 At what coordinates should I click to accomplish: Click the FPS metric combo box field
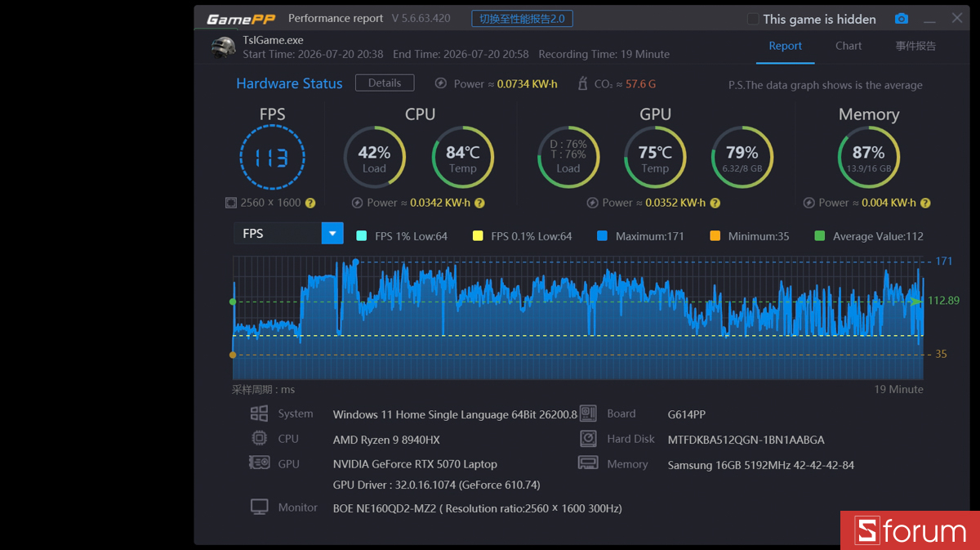tap(288, 234)
